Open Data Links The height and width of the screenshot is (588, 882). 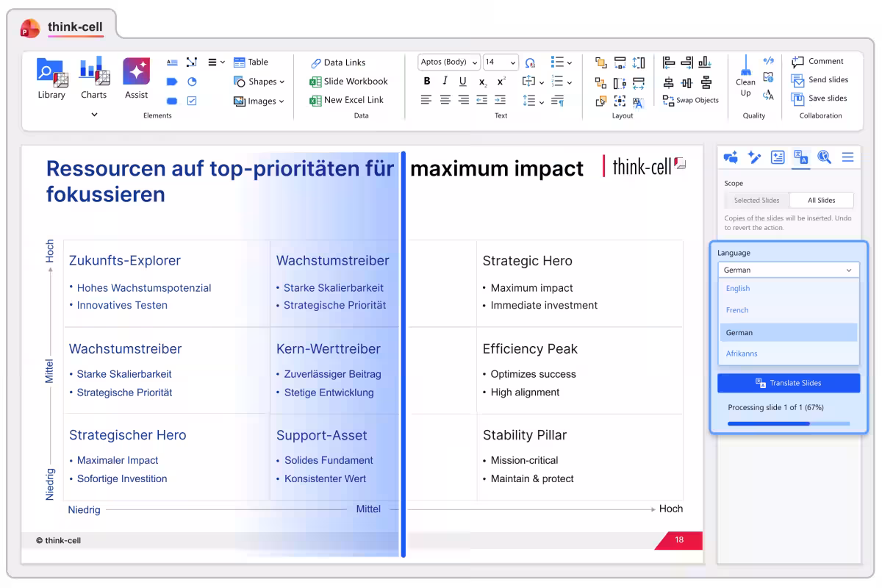338,62
